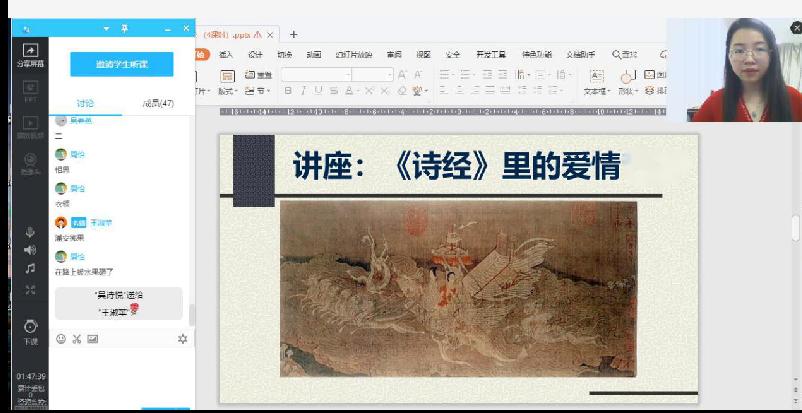This screenshot has width=802, height=413.
Task: Open the PPT sharing icon in sidebar
Action: coord(30,91)
